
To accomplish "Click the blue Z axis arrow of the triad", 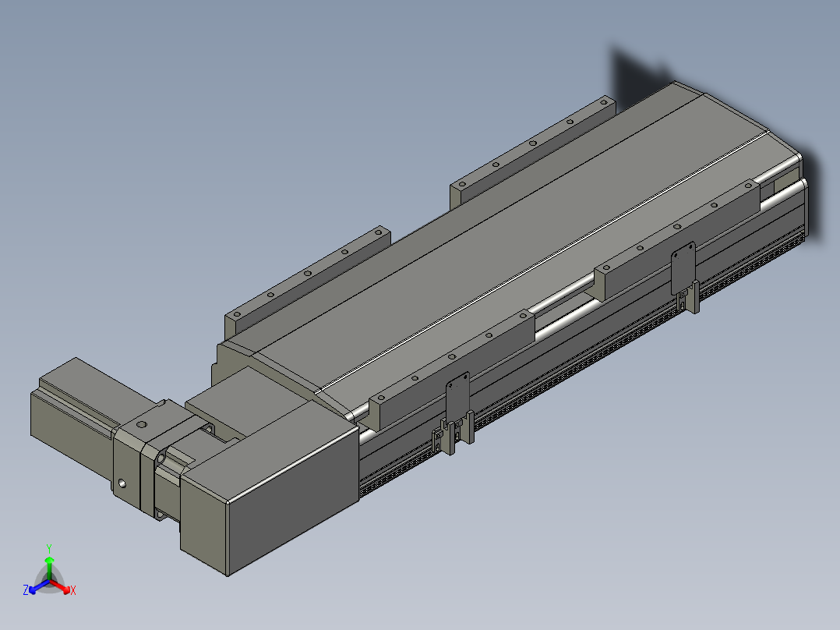I will [38, 586].
